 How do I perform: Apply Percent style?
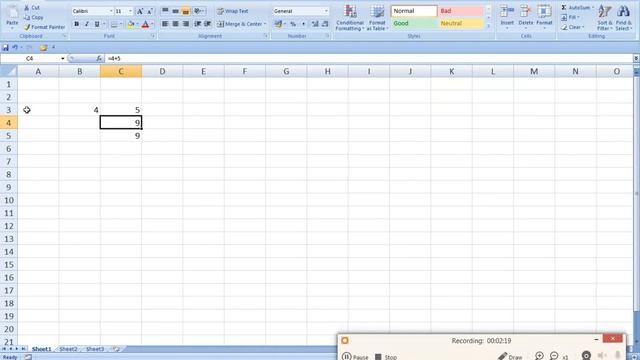pyautogui.click(x=293, y=24)
